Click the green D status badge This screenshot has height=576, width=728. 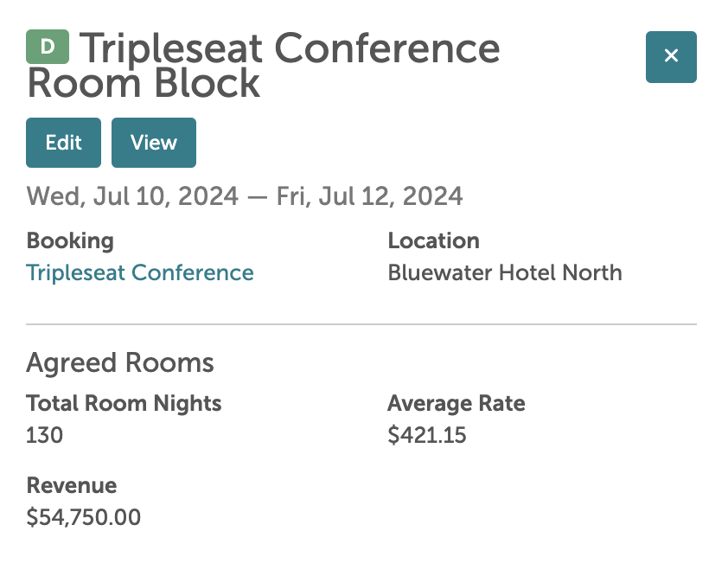pyautogui.click(x=48, y=47)
